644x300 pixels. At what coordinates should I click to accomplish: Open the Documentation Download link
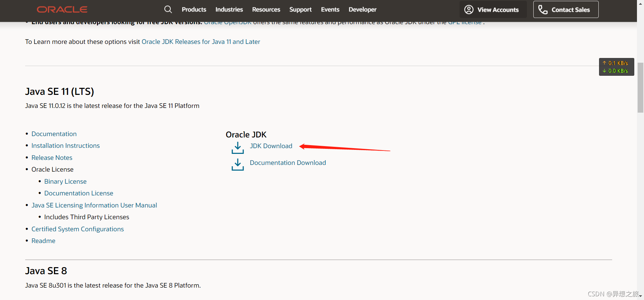[288, 163]
